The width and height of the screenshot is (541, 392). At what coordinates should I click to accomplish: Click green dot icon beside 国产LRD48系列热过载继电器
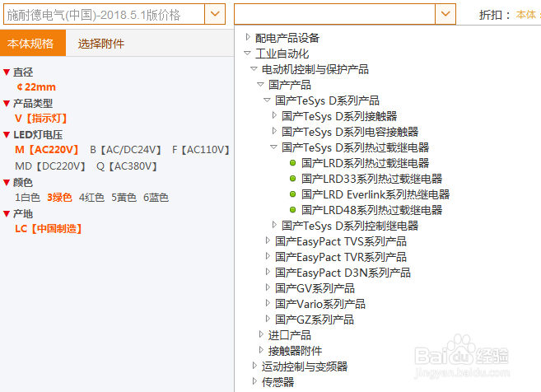[x=292, y=210]
